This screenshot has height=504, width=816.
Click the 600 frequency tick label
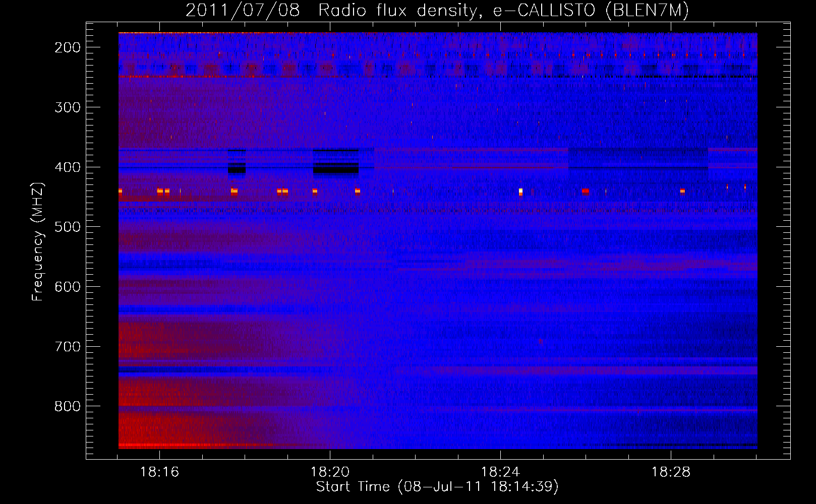coord(68,287)
